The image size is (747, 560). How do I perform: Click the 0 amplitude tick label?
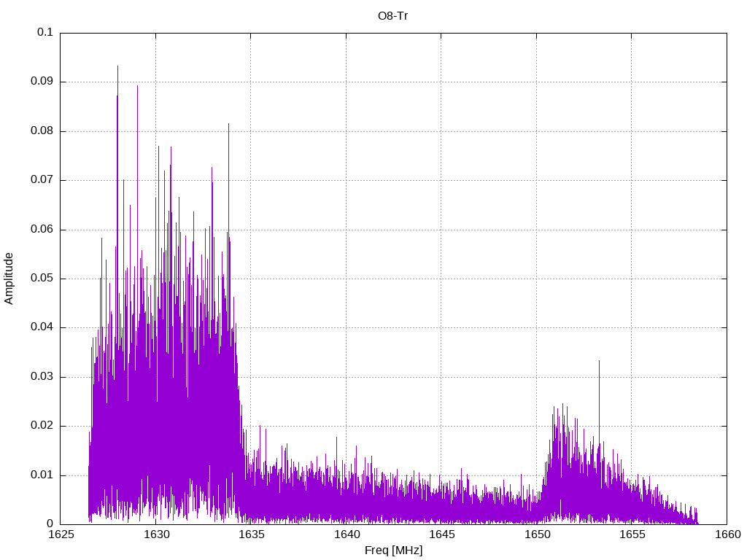[50, 524]
